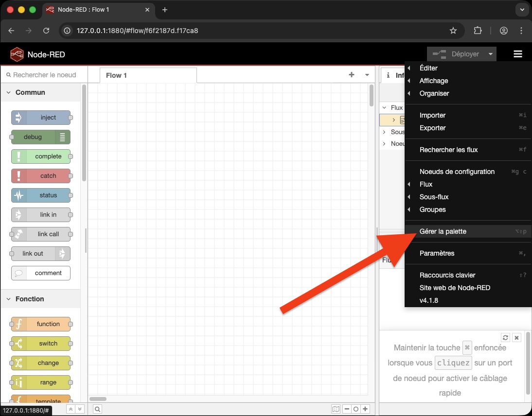Select the catch node in the palette
This screenshot has height=416, width=532.
pos(41,176)
